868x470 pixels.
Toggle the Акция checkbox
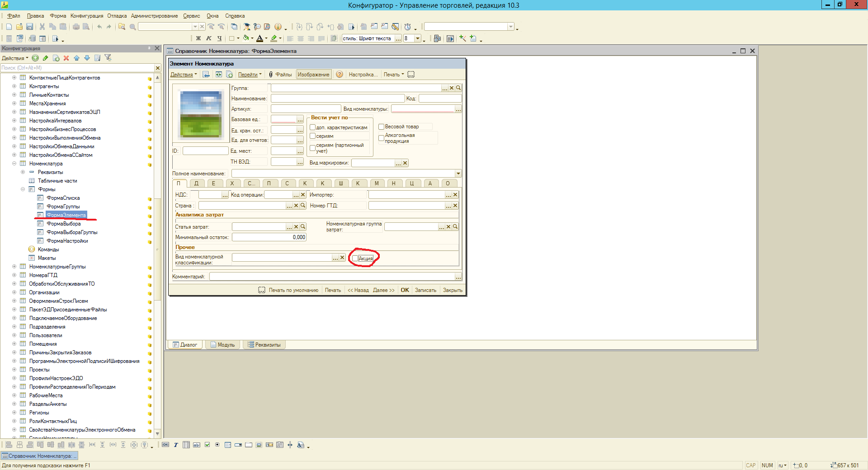click(x=355, y=258)
